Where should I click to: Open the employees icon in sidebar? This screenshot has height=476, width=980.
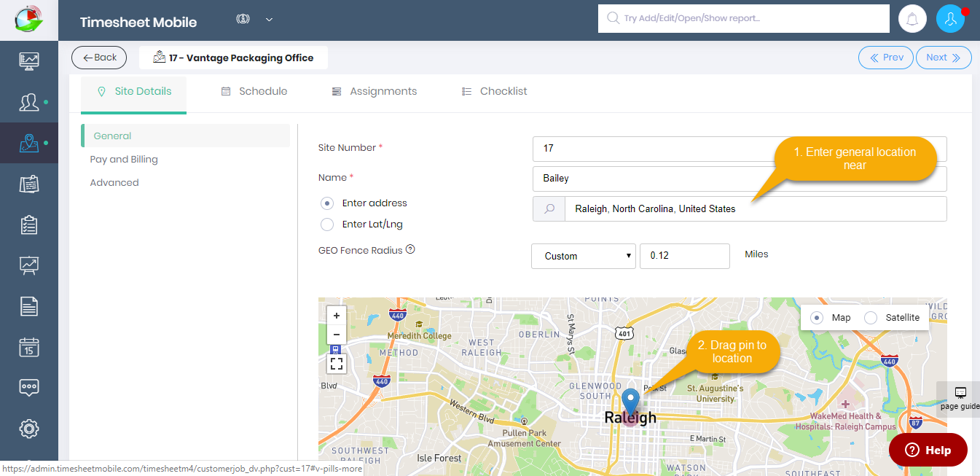pyautogui.click(x=29, y=102)
